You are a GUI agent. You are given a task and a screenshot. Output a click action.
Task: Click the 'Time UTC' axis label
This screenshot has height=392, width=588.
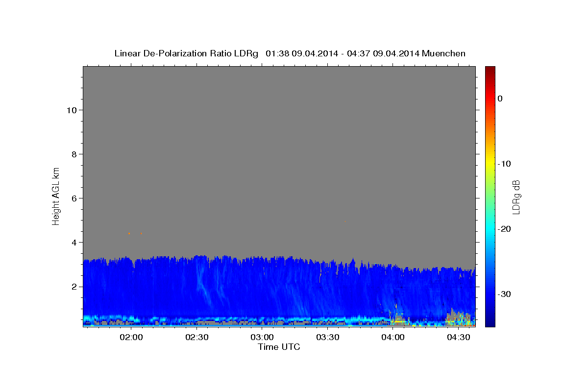point(279,347)
